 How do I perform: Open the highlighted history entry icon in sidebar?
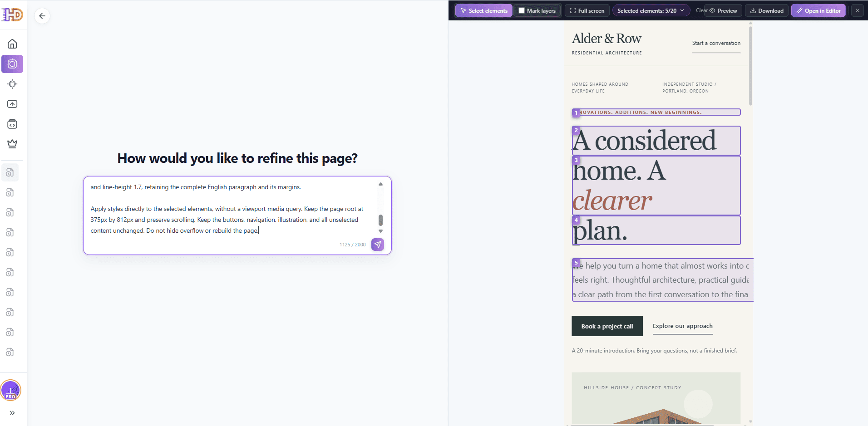point(10,172)
